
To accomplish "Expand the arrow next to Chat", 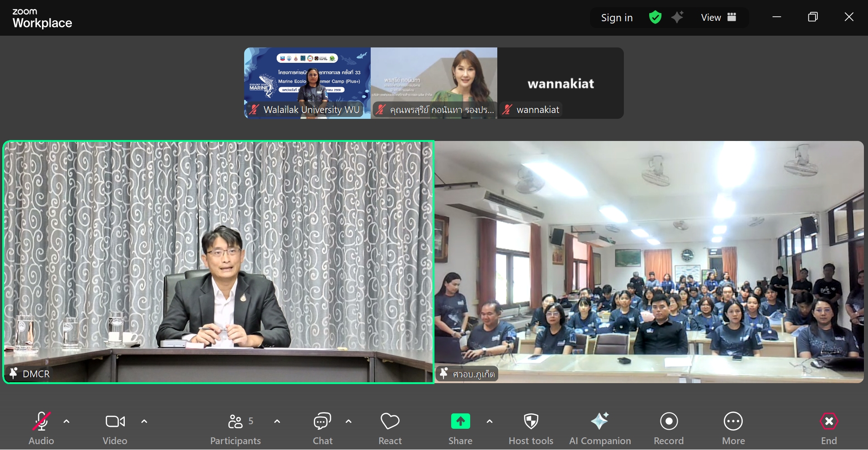I will (349, 422).
